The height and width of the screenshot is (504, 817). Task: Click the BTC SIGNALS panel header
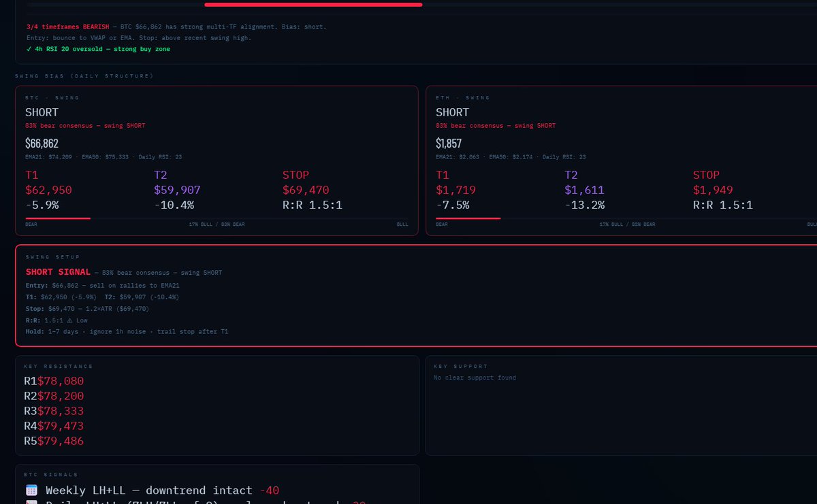(x=52, y=475)
